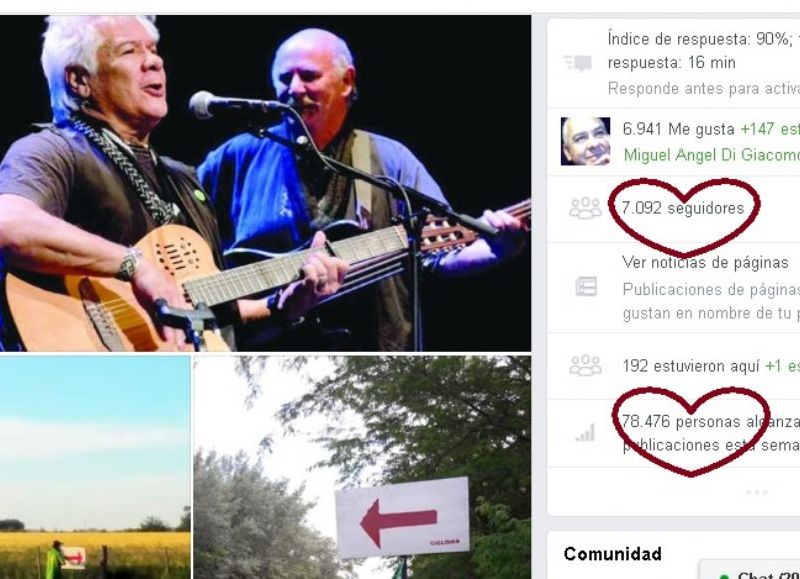Click the green chat online status dot
This screenshot has width=800, height=579.
[723, 576]
